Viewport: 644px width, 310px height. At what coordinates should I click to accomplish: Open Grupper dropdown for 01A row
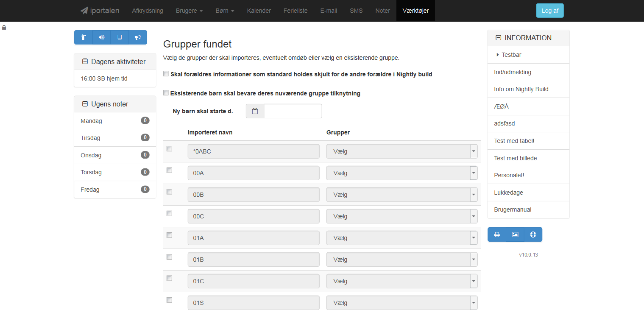[x=402, y=238]
